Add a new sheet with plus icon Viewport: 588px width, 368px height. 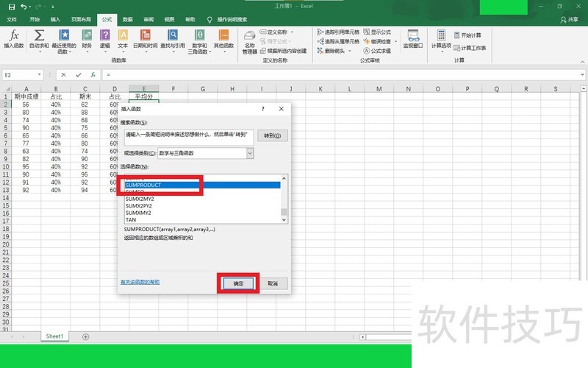85,337
